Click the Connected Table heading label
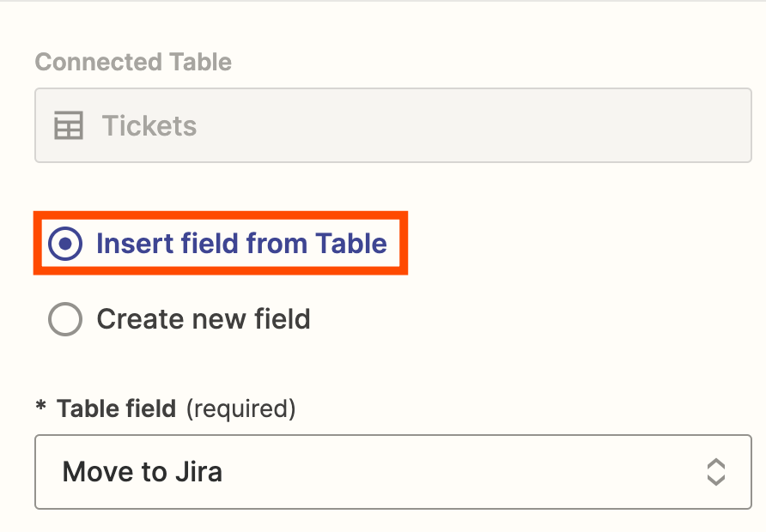Image resolution: width=766 pixels, height=532 pixels. (133, 63)
